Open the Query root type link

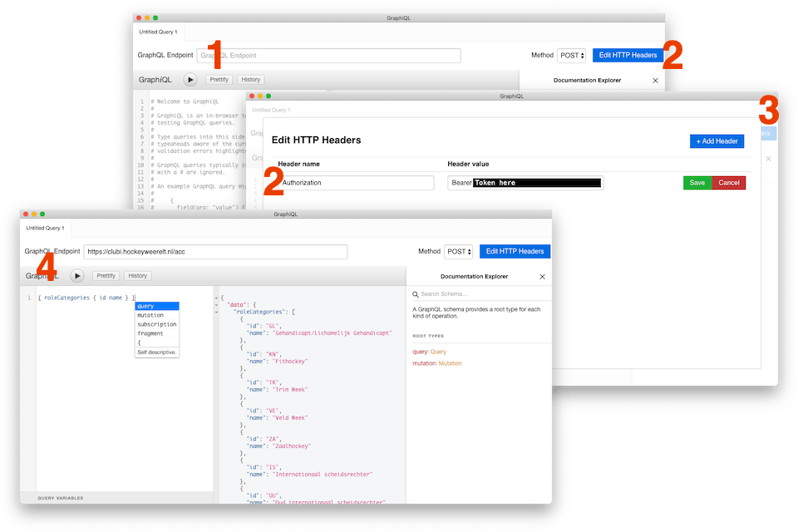[x=438, y=352]
